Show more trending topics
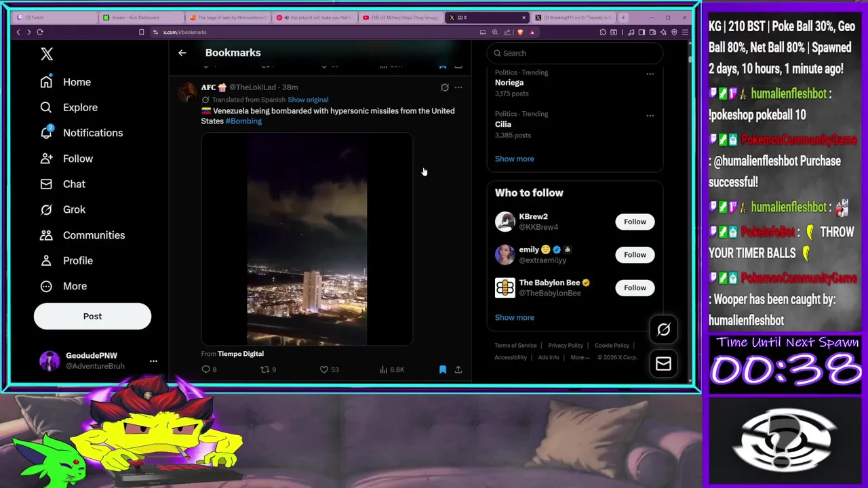The image size is (868, 488). coord(514,159)
